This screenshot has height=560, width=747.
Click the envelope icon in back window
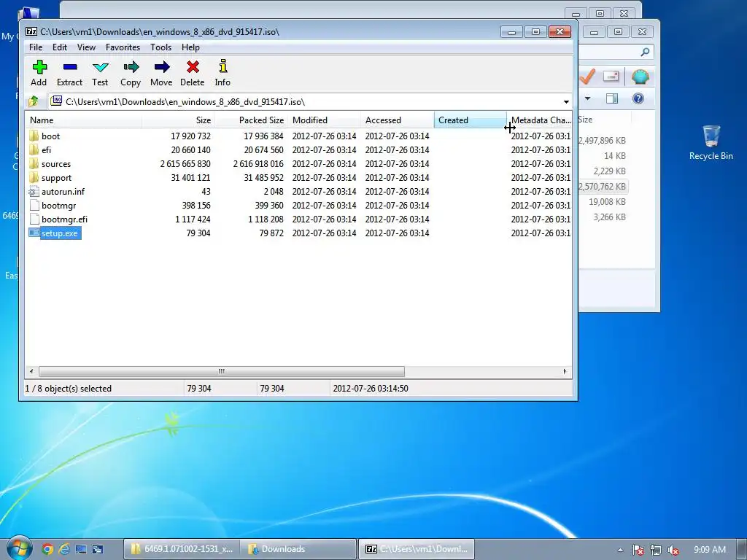611,76
